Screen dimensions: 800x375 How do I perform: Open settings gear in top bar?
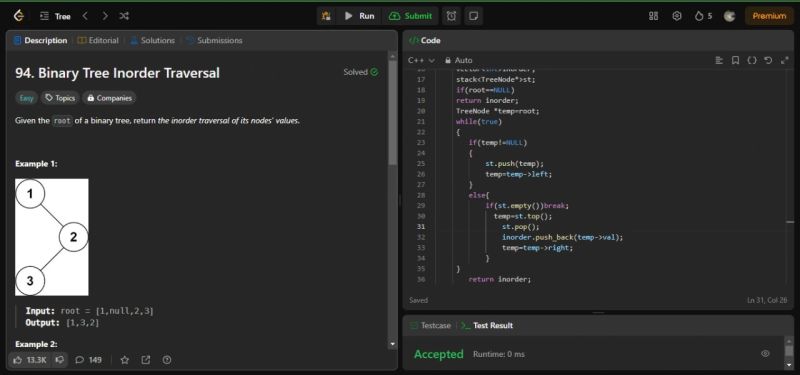point(677,16)
